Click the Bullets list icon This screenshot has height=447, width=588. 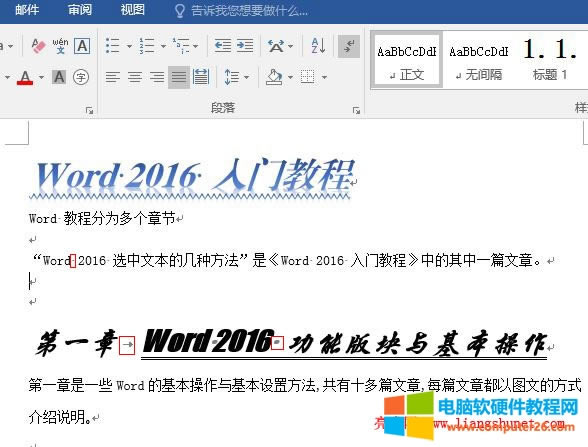tap(112, 46)
